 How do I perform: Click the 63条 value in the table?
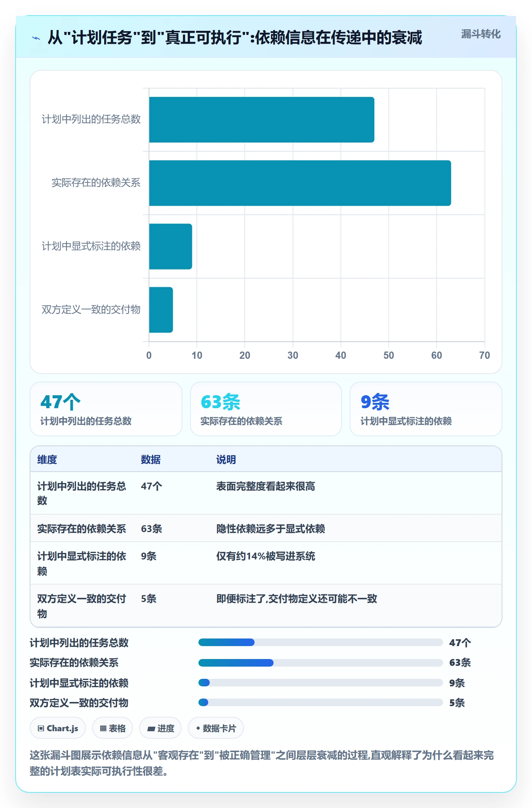pos(152,529)
